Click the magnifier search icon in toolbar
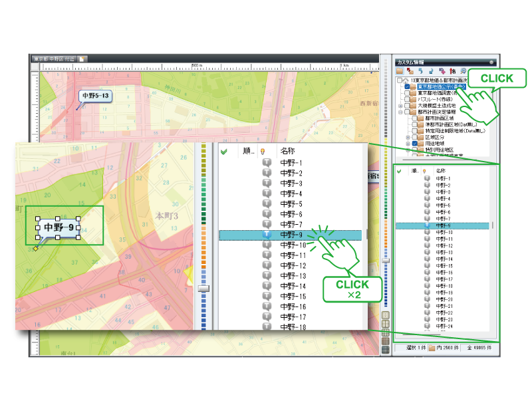Viewport: 532px width, 399px height. 463,71
